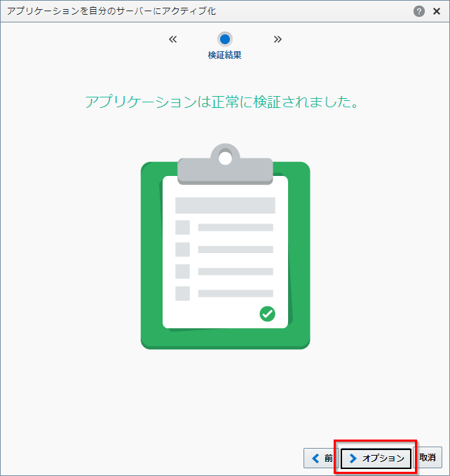Close the activation wizard dialog
This screenshot has height=476, width=450.
pos(438,11)
